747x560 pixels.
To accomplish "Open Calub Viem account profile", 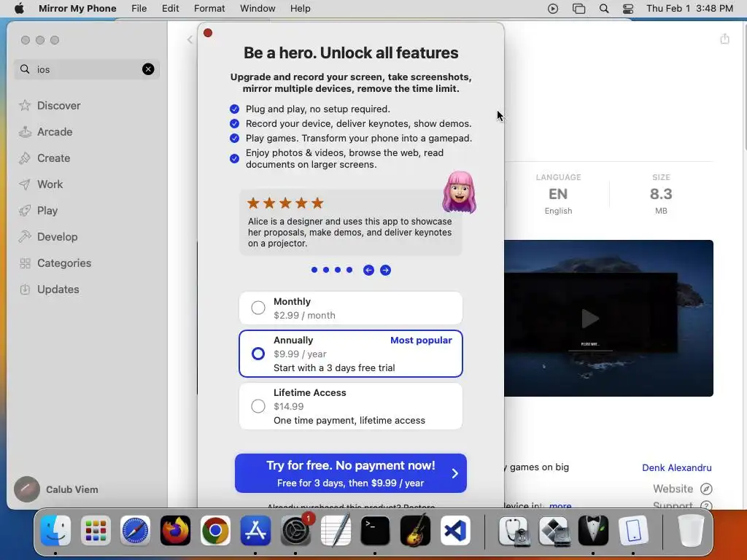I will click(56, 489).
